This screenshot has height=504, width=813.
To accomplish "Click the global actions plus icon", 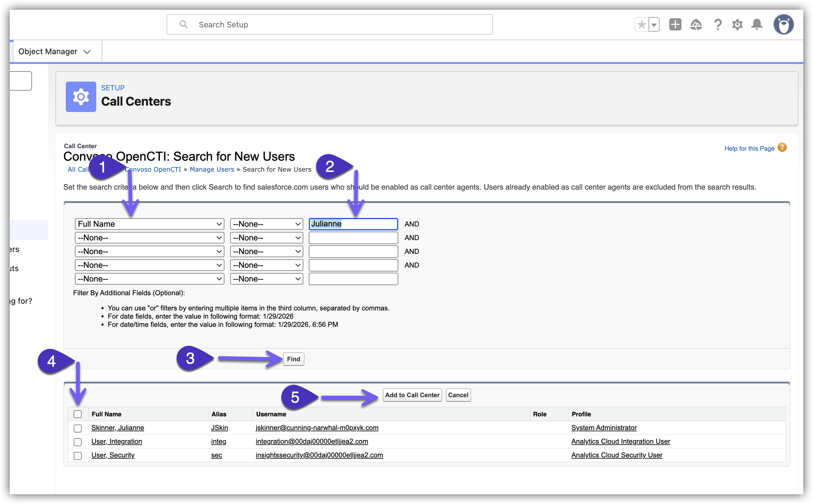I will (675, 24).
